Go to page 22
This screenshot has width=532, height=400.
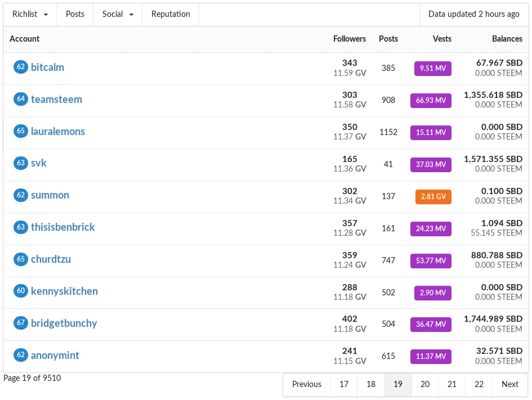tap(479, 384)
